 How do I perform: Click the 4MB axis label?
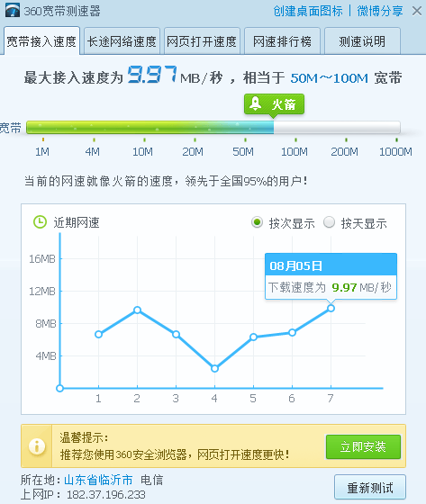pos(46,355)
